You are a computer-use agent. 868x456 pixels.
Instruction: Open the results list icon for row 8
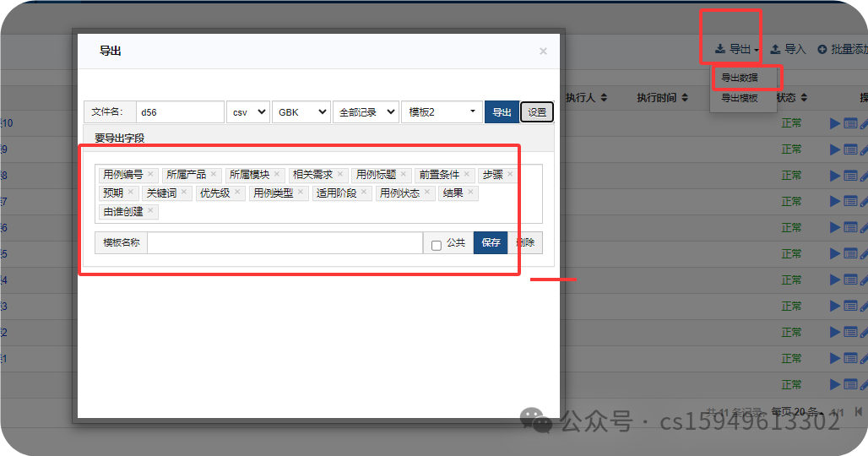[x=850, y=176]
